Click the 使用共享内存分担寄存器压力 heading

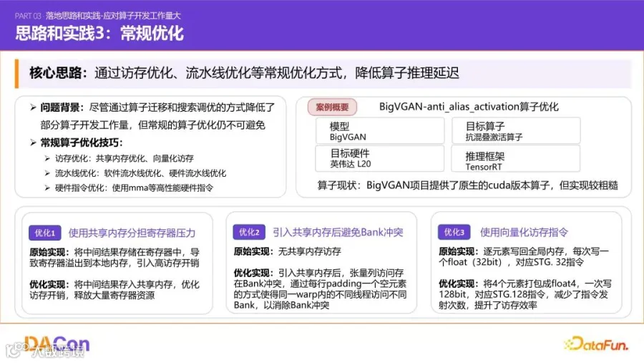click(132, 233)
